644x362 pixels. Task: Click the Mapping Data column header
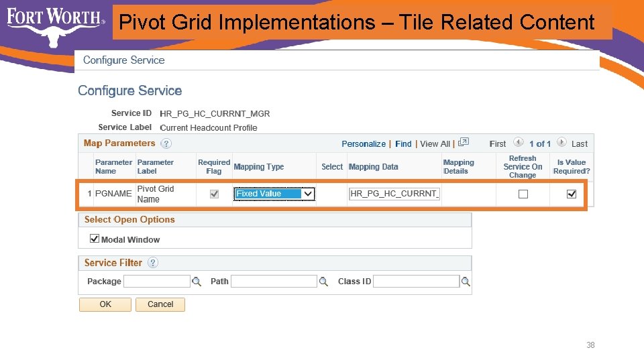click(374, 167)
